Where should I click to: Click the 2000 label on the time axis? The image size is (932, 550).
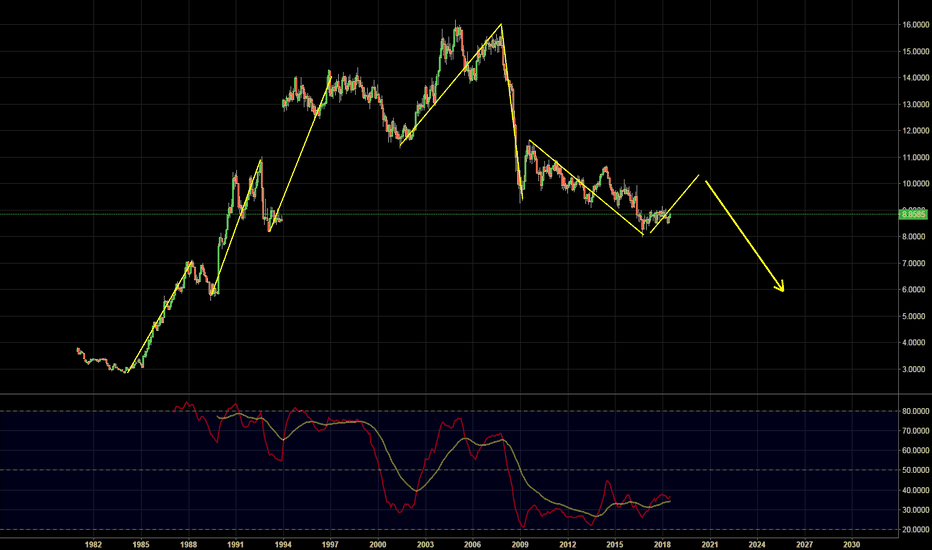pyautogui.click(x=377, y=544)
